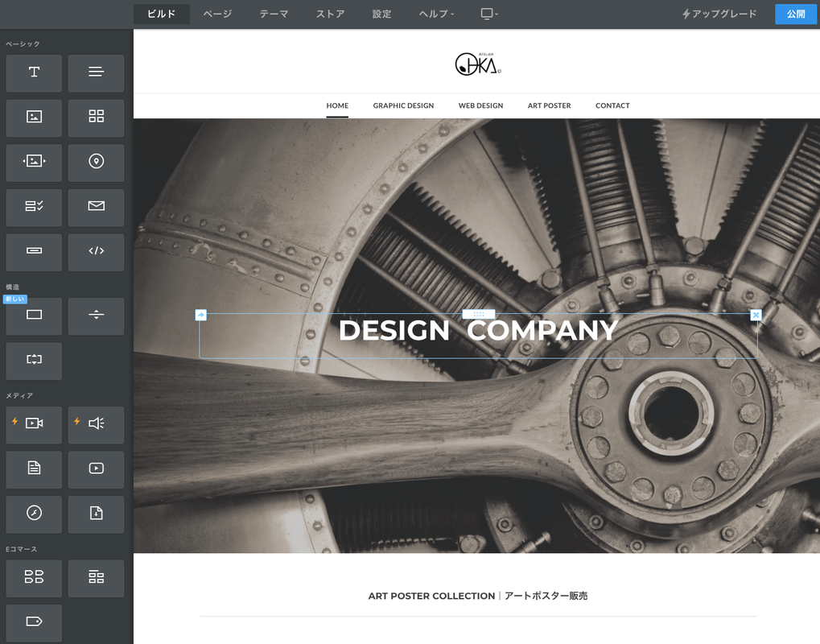820x644 pixels.
Task: Go to the テーマ tab
Action: pyautogui.click(x=274, y=14)
